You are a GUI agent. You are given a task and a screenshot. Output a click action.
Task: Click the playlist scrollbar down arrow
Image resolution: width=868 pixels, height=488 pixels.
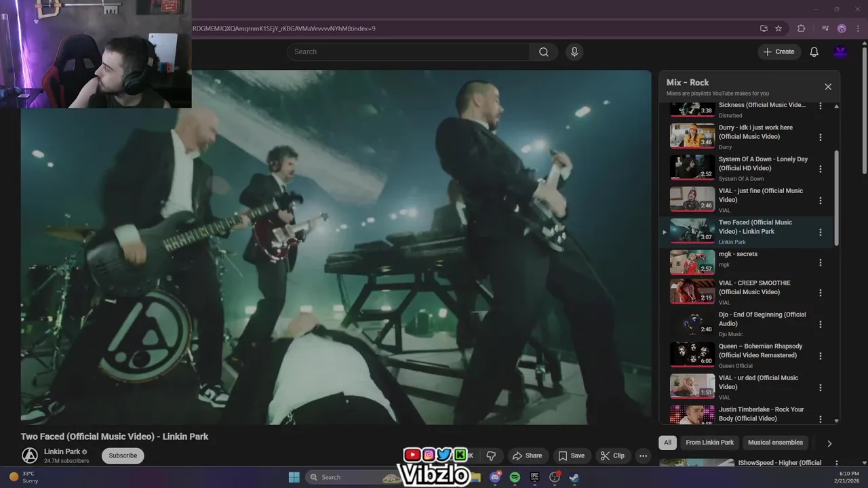[836, 420]
